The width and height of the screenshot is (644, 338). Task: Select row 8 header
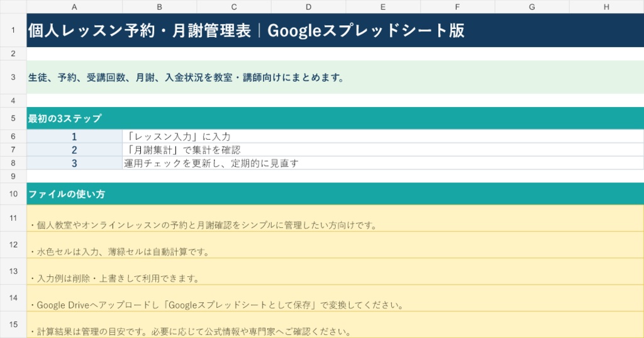click(13, 163)
